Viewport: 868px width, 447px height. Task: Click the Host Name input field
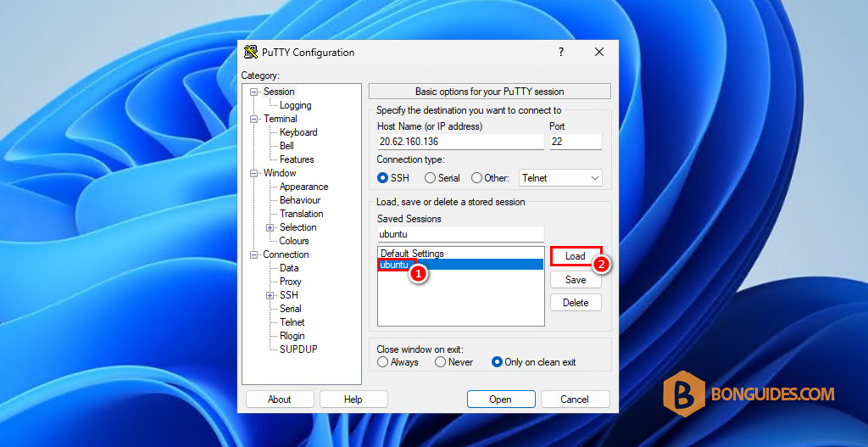[460, 142]
